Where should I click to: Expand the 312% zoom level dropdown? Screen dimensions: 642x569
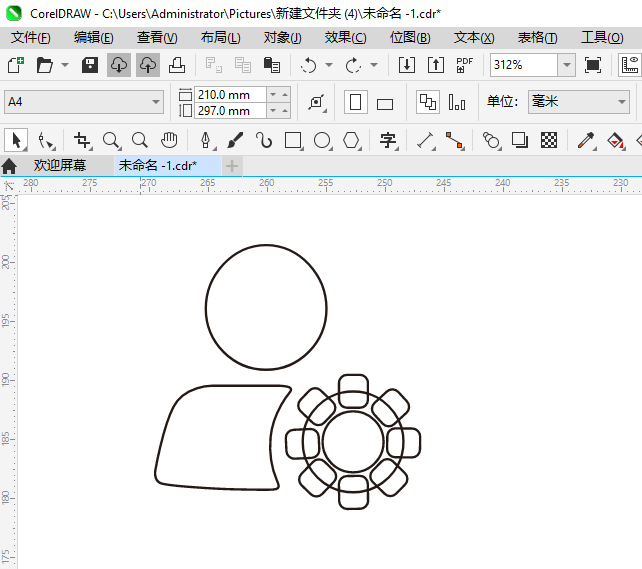click(x=567, y=65)
